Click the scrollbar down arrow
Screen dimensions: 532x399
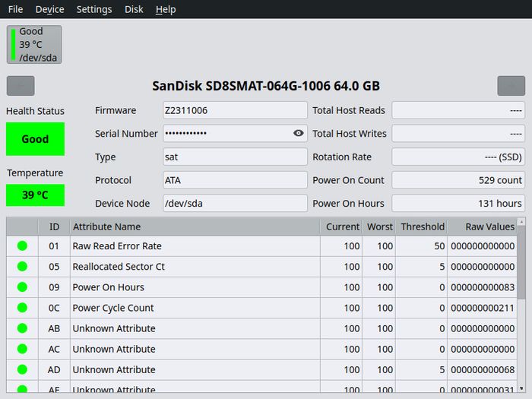[x=521, y=388]
